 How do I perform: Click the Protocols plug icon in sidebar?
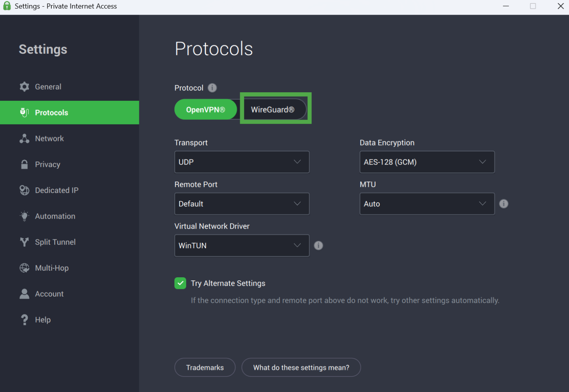[24, 112]
